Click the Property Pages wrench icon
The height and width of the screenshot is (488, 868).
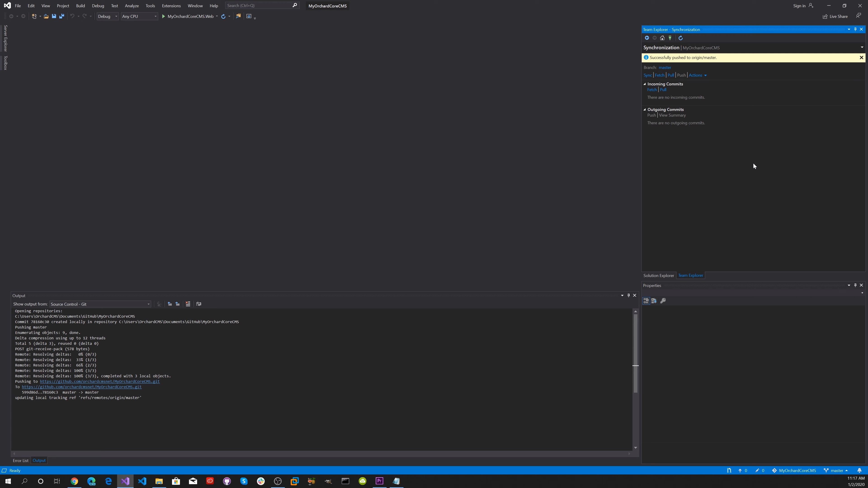pyautogui.click(x=663, y=300)
